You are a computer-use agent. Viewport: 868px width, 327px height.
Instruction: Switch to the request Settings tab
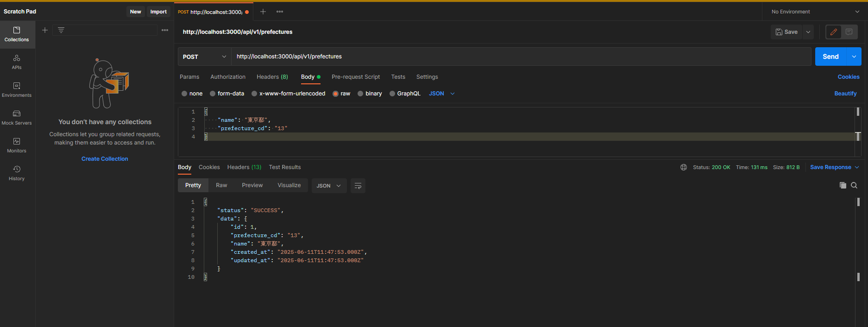427,77
